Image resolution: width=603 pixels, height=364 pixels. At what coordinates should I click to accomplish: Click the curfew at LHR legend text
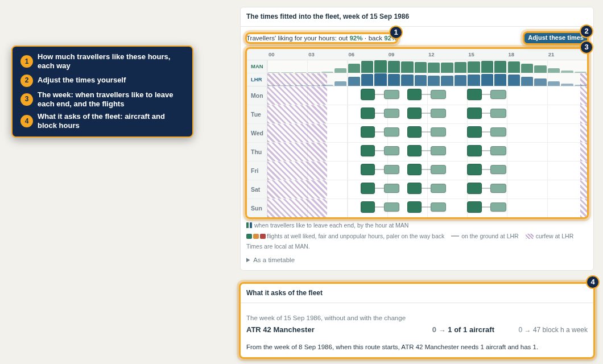pyautogui.click(x=554, y=237)
